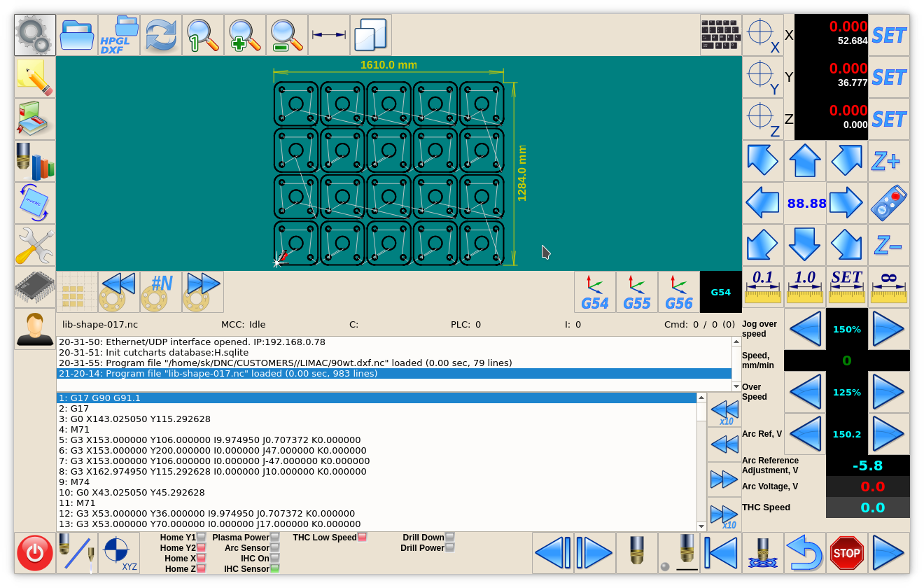Toggle the THC Low Speed indicator
This screenshot has width=924, height=588.
click(x=362, y=538)
